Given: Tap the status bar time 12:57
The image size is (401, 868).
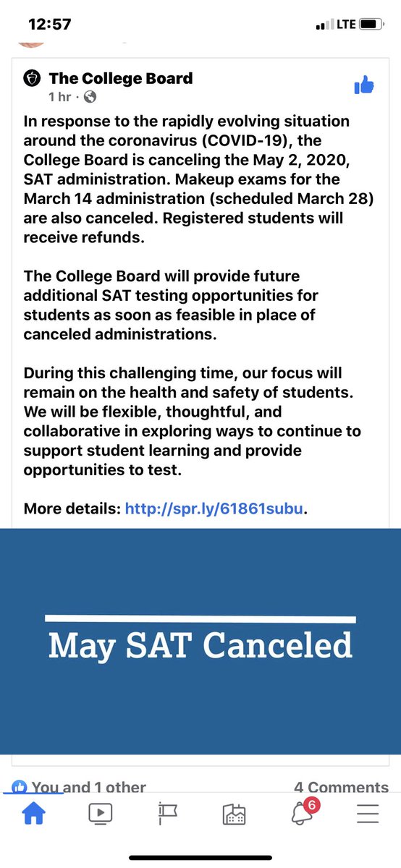Looking at the screenshot, I should pos(49,24).
